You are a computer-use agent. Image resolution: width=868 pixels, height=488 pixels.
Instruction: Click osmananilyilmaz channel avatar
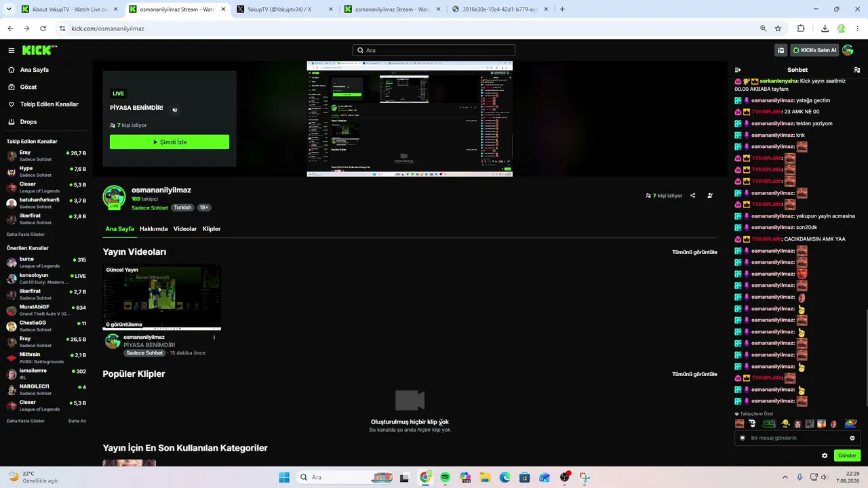[x=114, y=197]
